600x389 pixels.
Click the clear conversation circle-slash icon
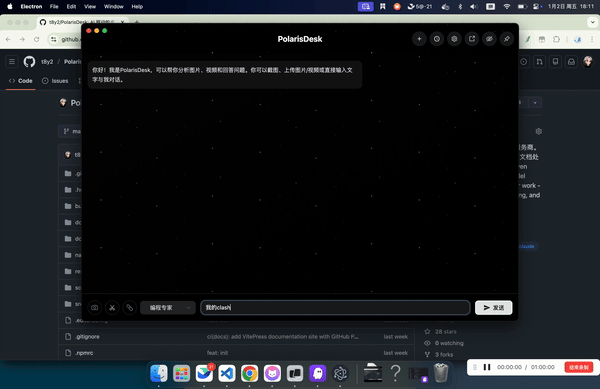437,39
